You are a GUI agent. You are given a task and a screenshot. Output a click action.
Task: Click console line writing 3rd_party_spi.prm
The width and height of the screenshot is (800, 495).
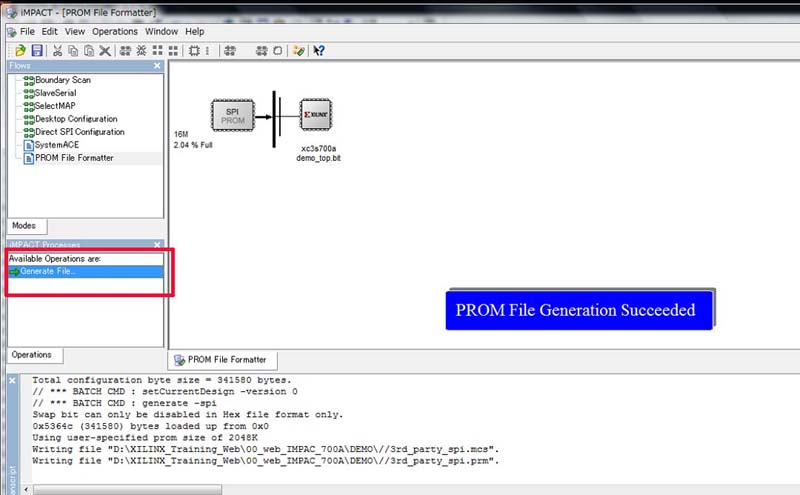(266, 461)
